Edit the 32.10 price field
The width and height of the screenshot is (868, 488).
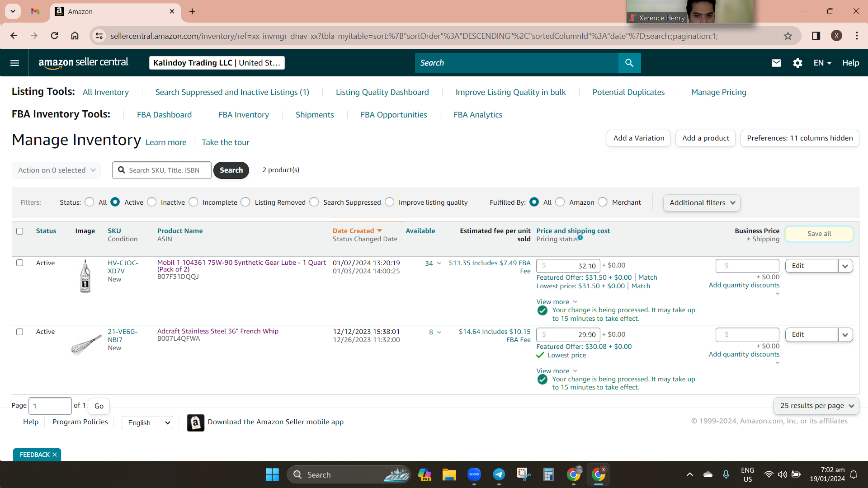568,266
